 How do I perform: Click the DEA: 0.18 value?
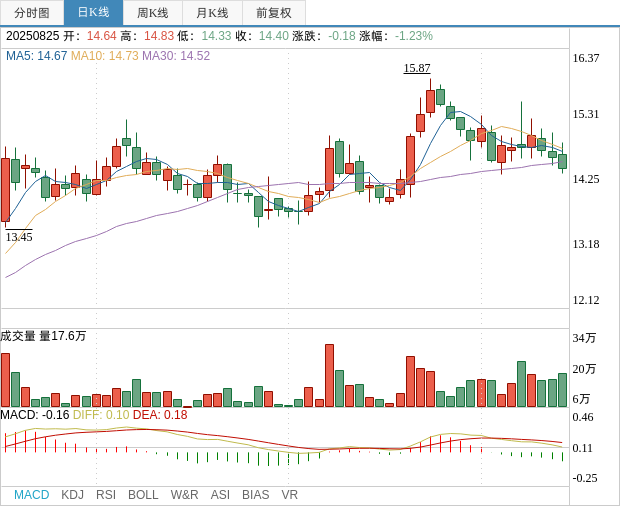pyautogui.click(x=160, y=415)
